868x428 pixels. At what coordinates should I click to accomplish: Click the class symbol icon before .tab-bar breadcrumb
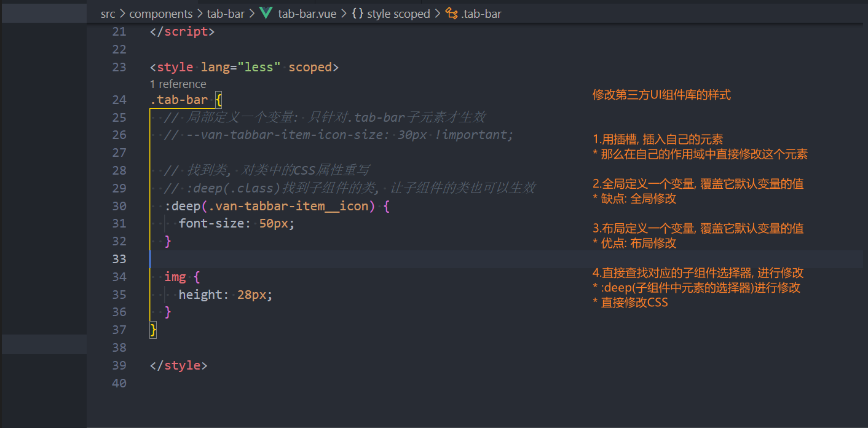point(451,13)
